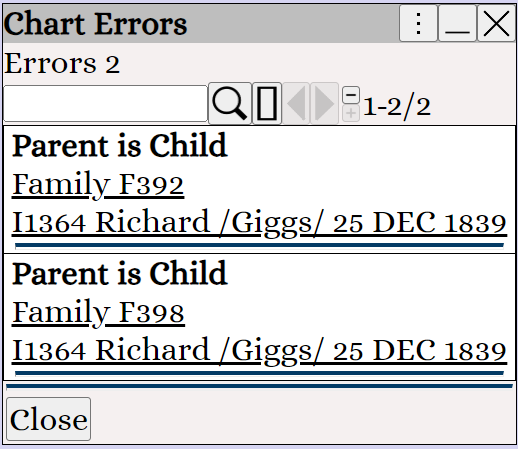Increase page size with plus button

pos(351,114)
